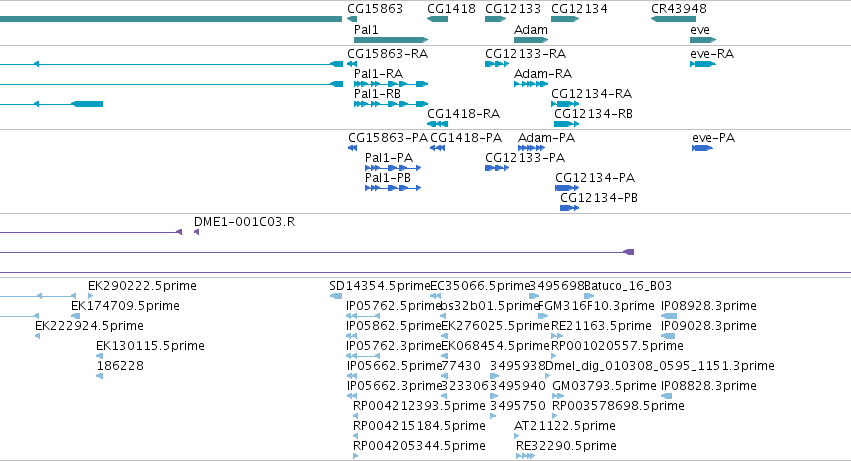Click the GM03793.5prime EST label
Viewport: 851px width, 461px height.
tap(604, 386)
